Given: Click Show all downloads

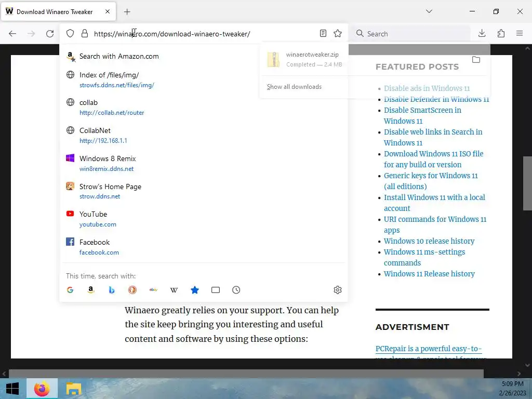Looking at the screenshot, I should coord(294,87).
